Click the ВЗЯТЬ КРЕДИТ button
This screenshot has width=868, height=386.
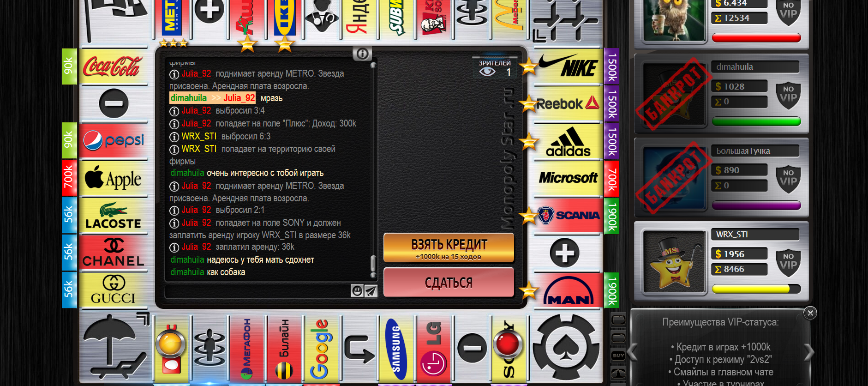click(x=449, y=248)
